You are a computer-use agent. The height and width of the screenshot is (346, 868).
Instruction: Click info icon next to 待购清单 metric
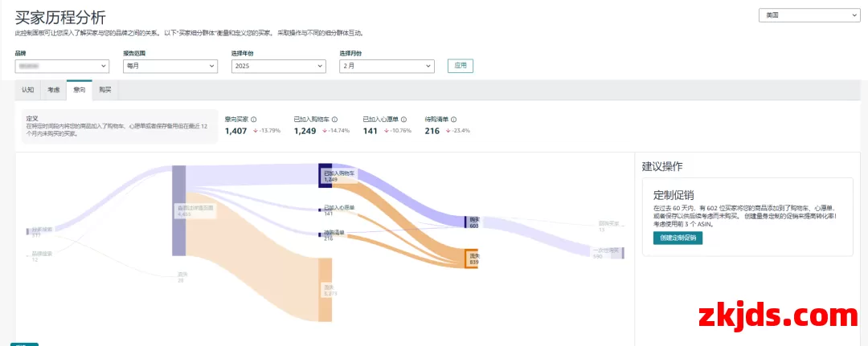(454, 120)
